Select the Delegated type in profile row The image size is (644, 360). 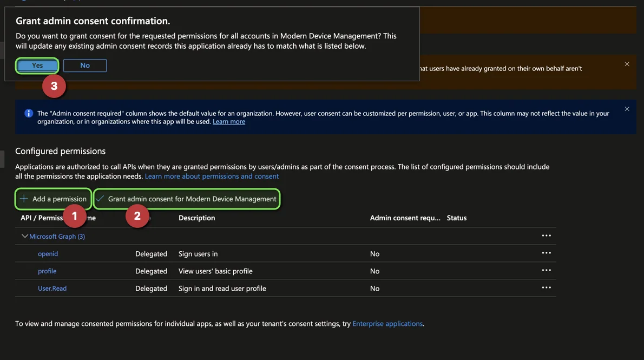(x=151, y=271)
